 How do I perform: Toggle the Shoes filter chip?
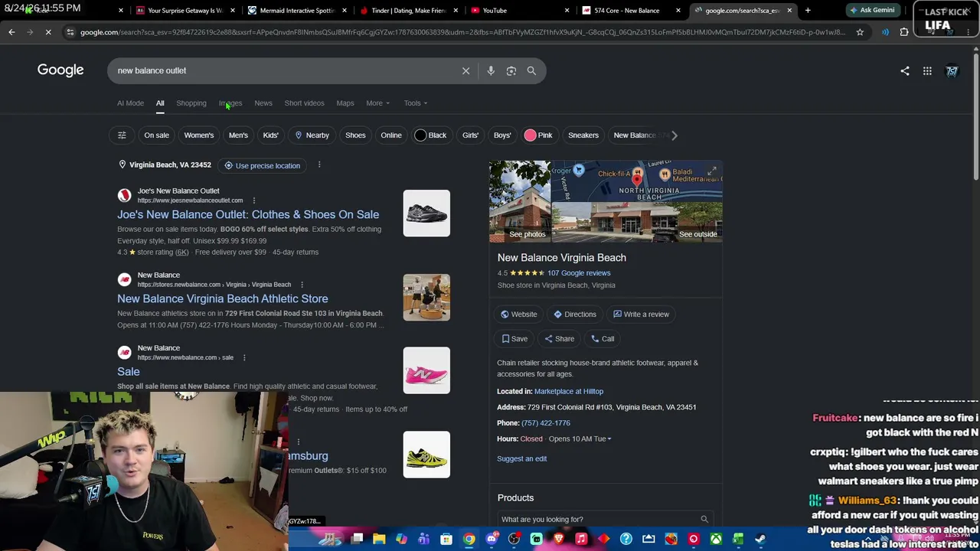[355, 135]
